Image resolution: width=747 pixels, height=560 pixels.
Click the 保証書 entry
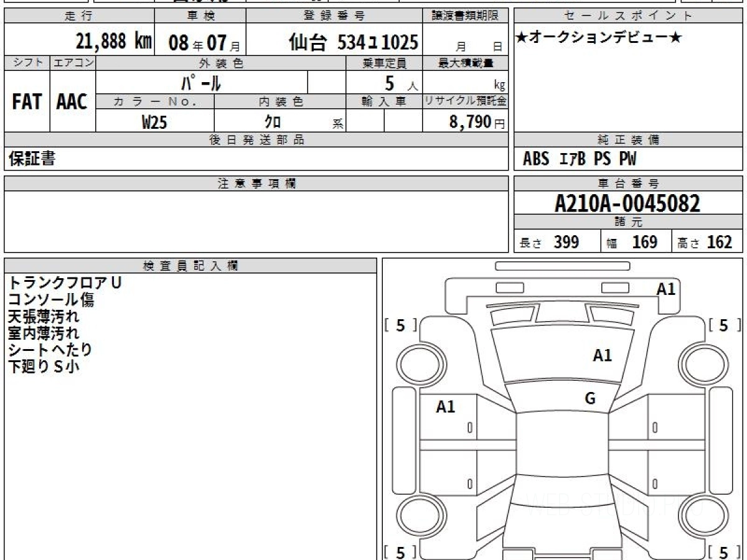[32, 159]
